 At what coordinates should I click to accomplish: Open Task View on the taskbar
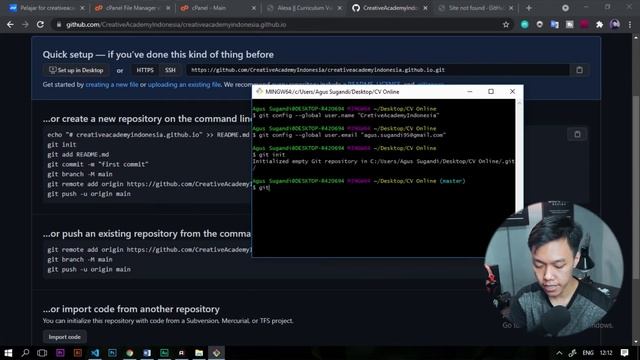[x=42, y=353]
